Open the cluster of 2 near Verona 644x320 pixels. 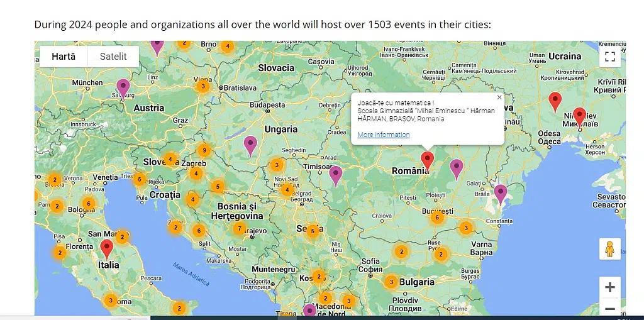55,180
